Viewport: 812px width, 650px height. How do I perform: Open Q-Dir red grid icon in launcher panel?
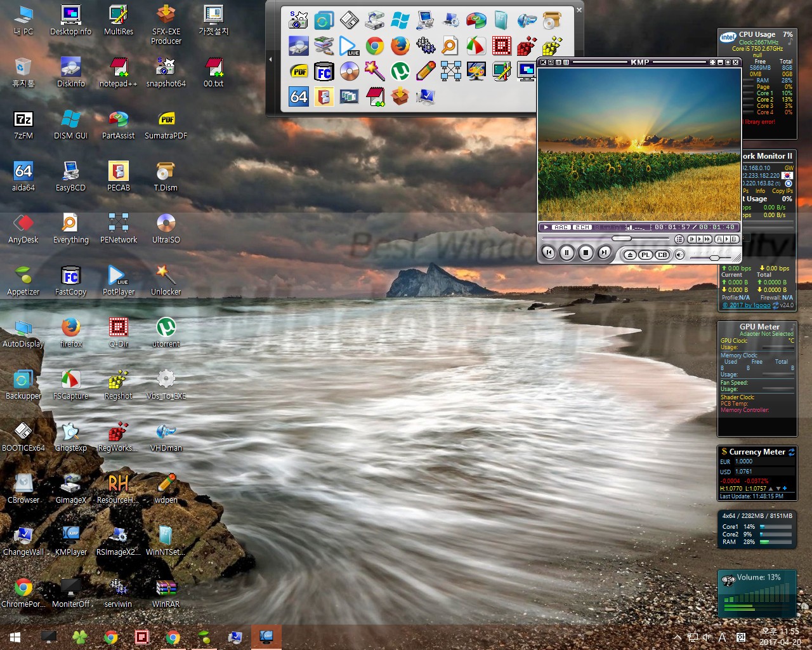(502, 46)
